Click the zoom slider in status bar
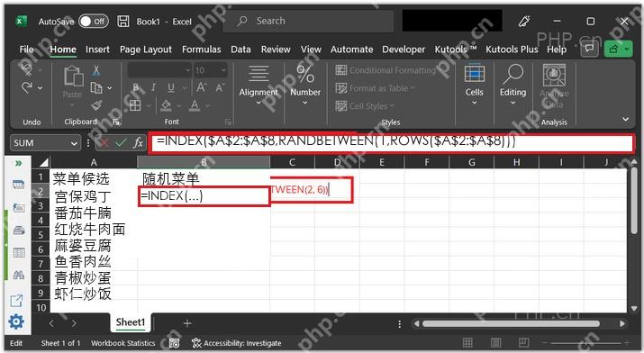 [x=585, y=342]
